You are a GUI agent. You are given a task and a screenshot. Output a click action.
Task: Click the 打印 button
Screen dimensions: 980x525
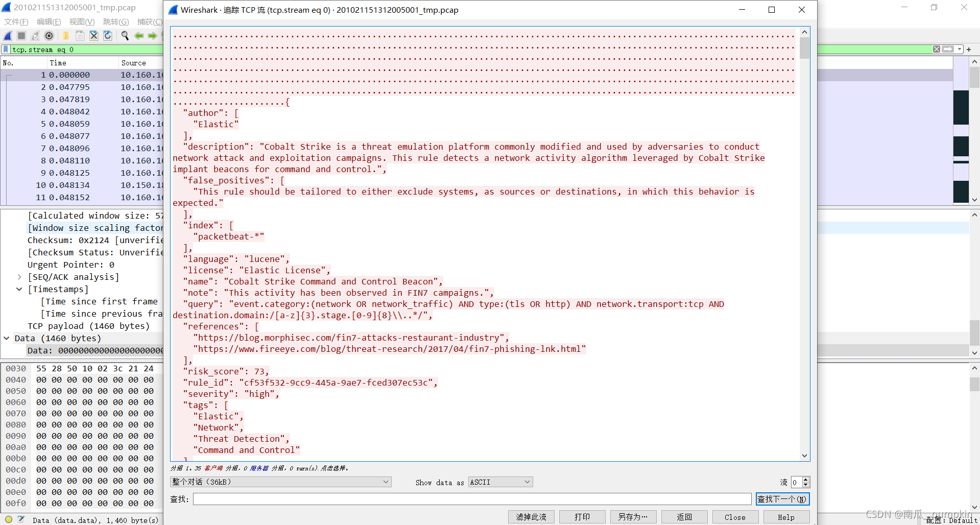(x=582, y=517)
